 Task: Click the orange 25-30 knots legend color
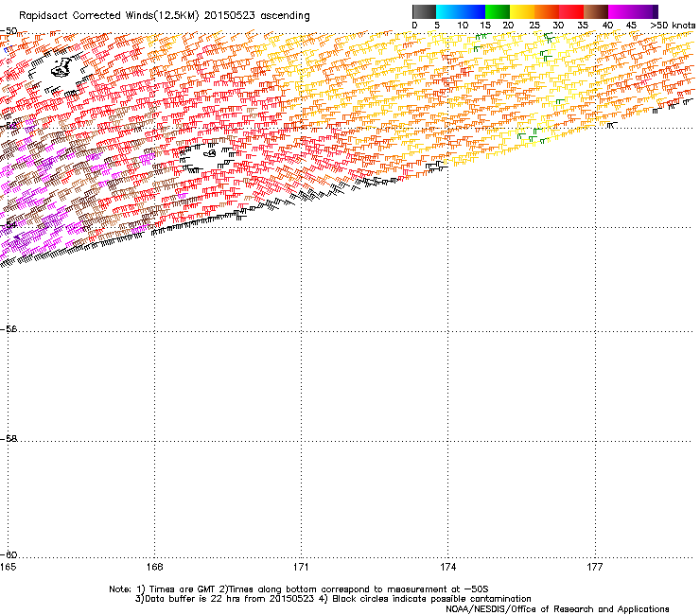(547, 11)
